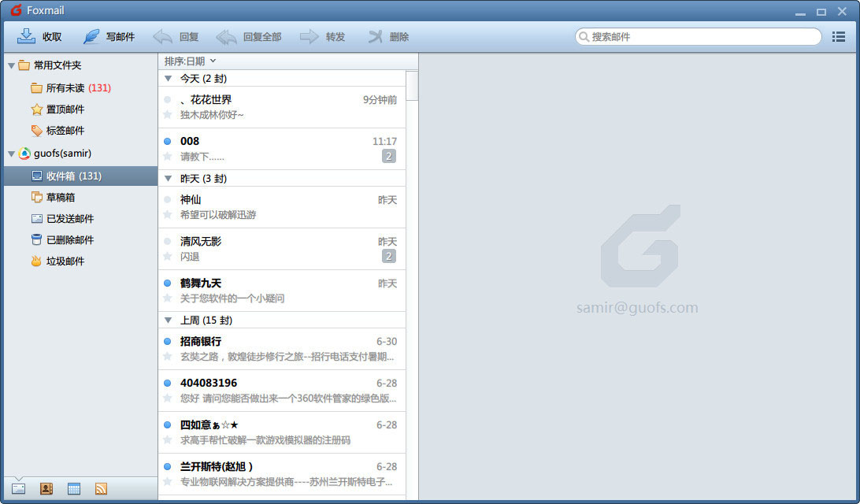Click the 收件箱 inbox icon
860x504 pixels.
click(37, 176)
